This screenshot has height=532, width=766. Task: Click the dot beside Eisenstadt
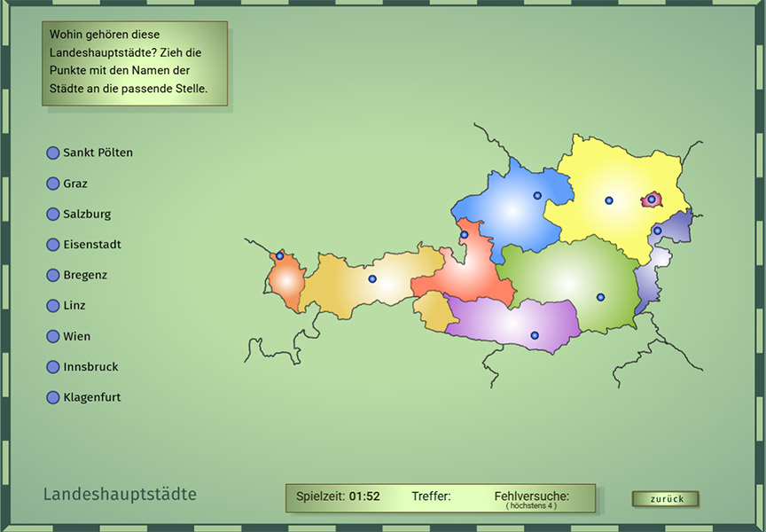52,245
